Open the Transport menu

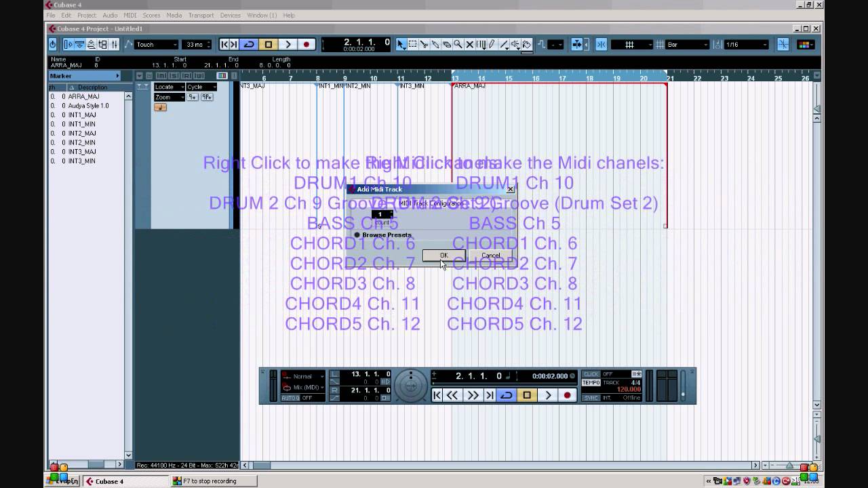click(201, 15)
